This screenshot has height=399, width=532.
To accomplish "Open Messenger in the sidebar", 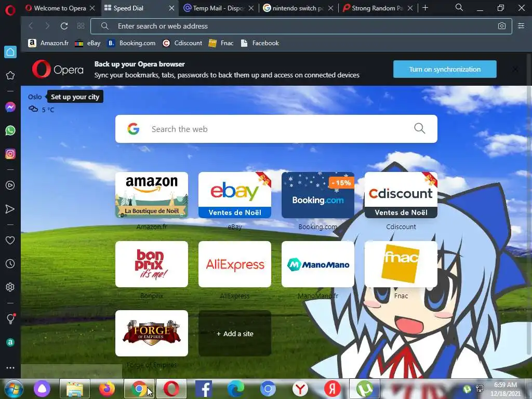I will click(x=10, y=107).
